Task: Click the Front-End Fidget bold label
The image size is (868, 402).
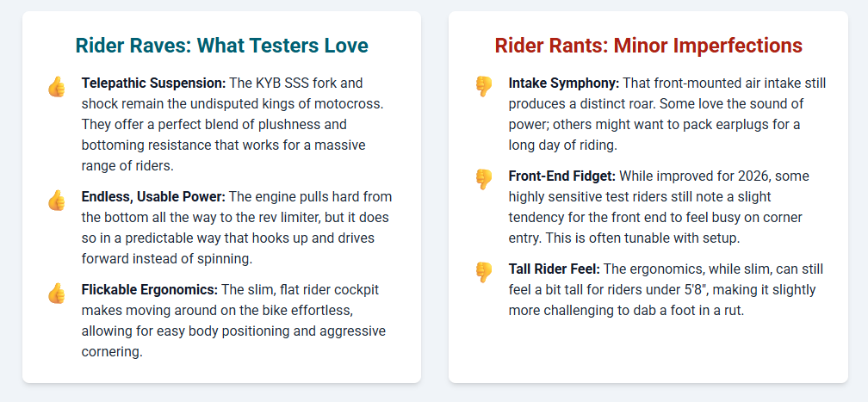Action: (x=562, y=176)
